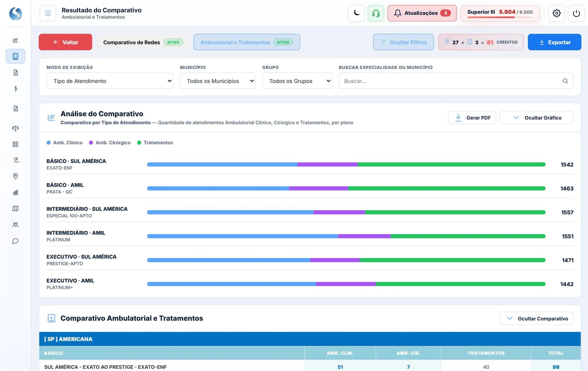Select sidebar building icon

[x=15, y=56]
